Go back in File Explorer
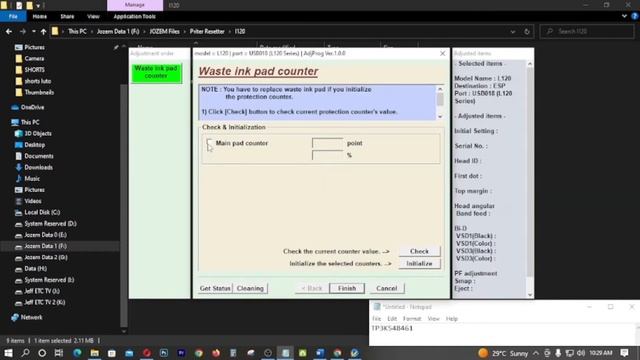 [x=9, y=31]
